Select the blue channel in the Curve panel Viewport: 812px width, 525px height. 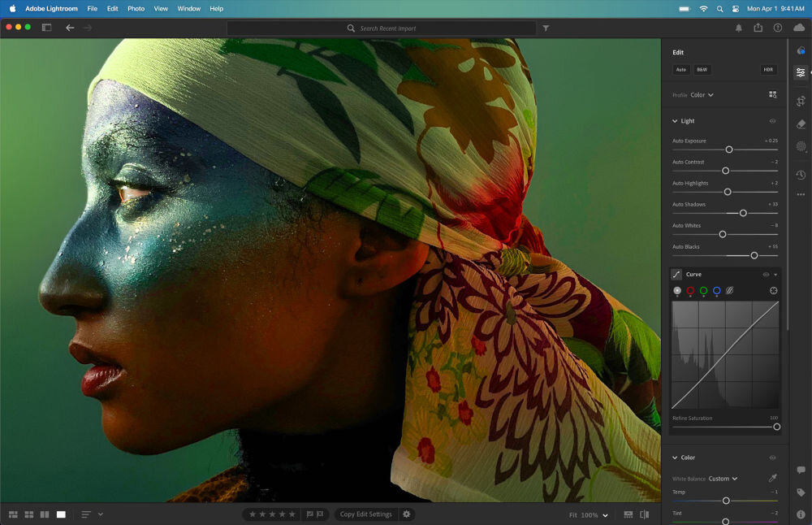point(717,291)
